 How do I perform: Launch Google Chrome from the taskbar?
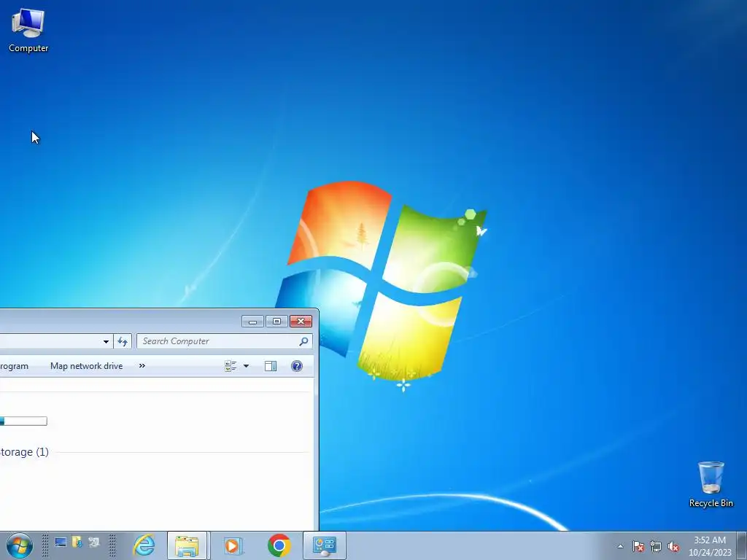pyautogui.click(x=279, y=545)
